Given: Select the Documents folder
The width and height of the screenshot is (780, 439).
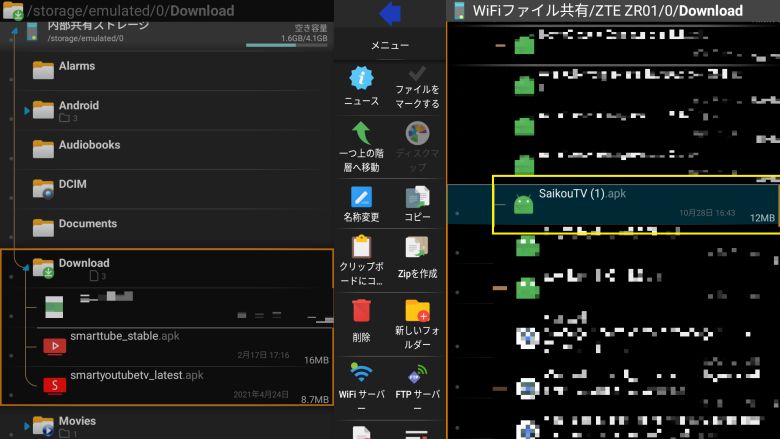Looking at the screenshot, I should pyautogui.click(x=167, y=228).
